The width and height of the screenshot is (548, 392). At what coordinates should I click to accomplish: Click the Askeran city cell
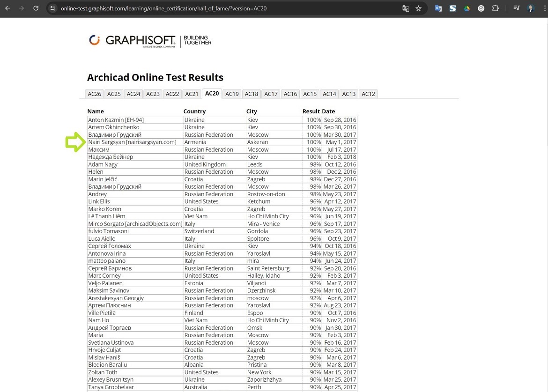[258, 142]
